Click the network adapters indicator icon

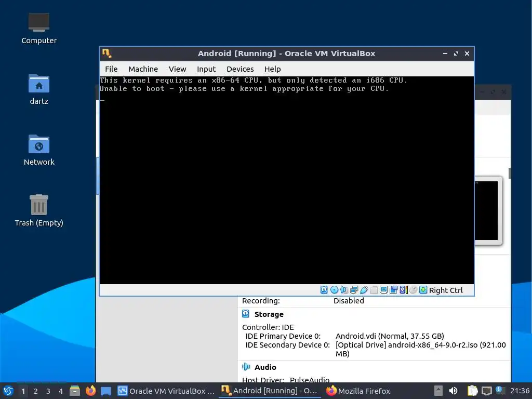354,290
